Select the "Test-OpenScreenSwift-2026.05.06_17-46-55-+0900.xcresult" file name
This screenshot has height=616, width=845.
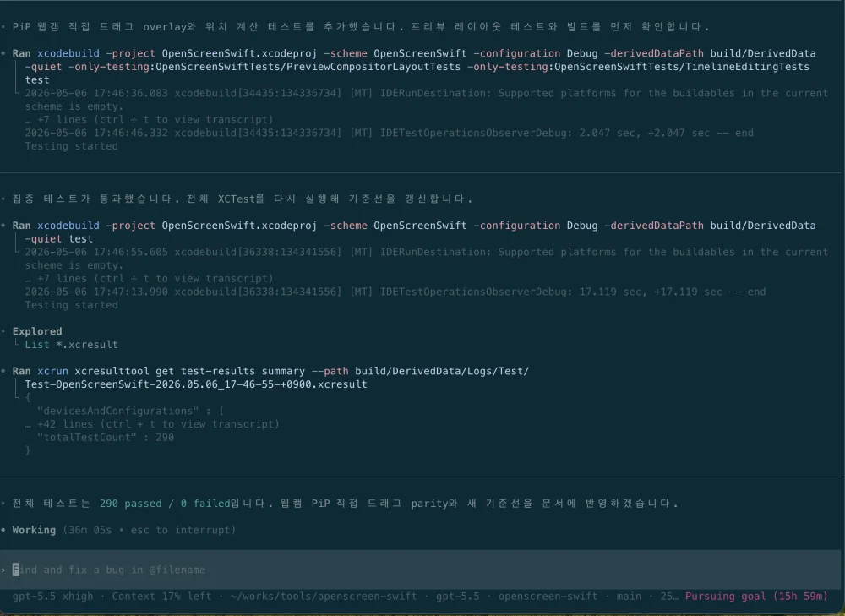tap(196, 384)
